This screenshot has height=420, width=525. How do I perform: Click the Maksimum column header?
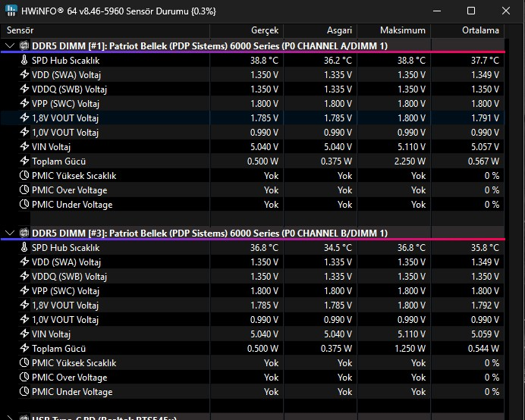(394, 30)
